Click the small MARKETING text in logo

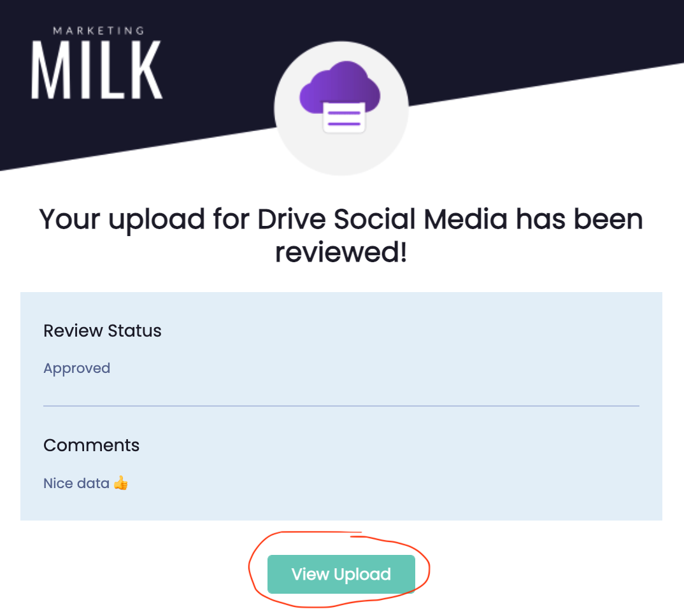pyautogui.click(x=97, y=30)
